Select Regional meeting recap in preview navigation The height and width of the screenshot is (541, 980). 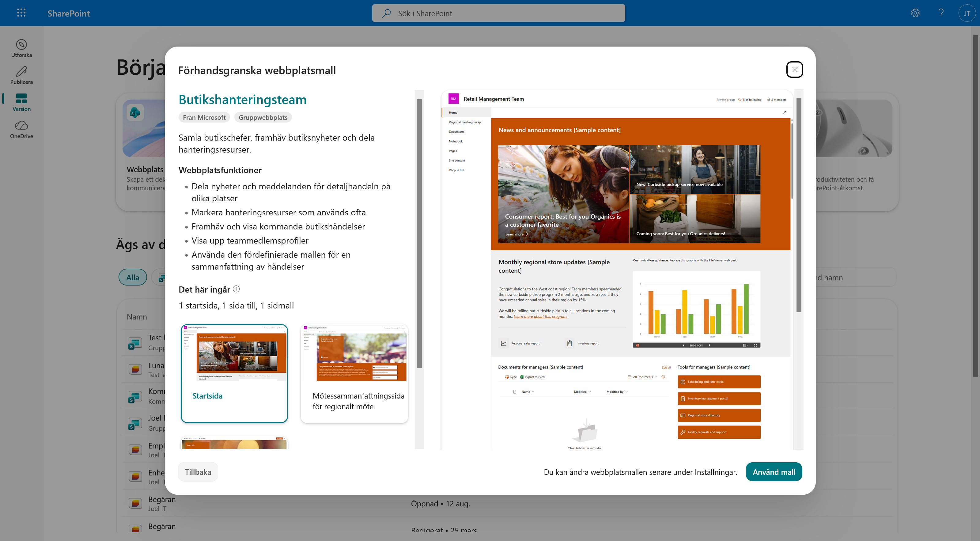464,122
